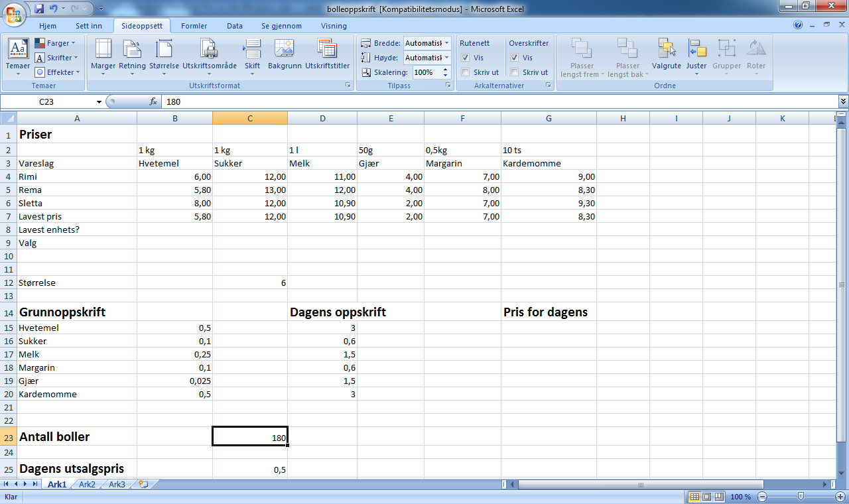Viewport: 849px width, 504px height.
Task: Expand the formula bar
Action: click(x=843, y=101)
